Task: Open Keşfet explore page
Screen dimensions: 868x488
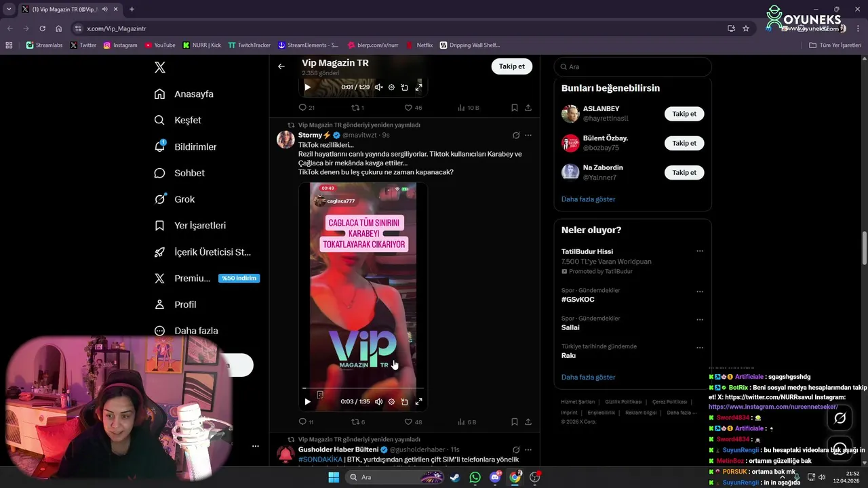Action: (178, 120)
